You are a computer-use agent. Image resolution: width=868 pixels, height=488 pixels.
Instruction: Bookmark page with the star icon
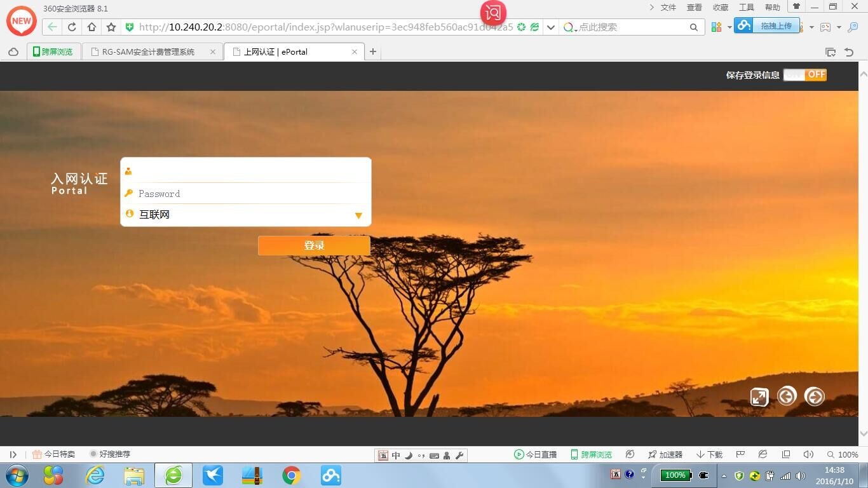111,27
